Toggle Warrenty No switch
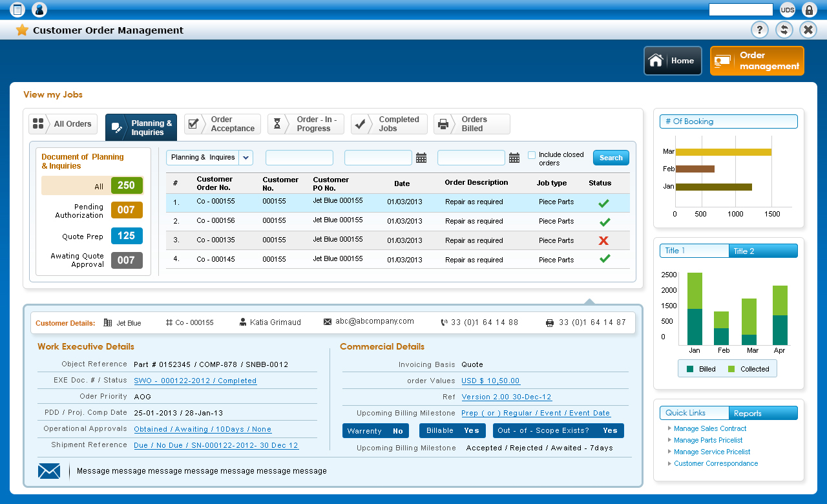The height and width of the screenshot is (504, 827). click(375, 431)
